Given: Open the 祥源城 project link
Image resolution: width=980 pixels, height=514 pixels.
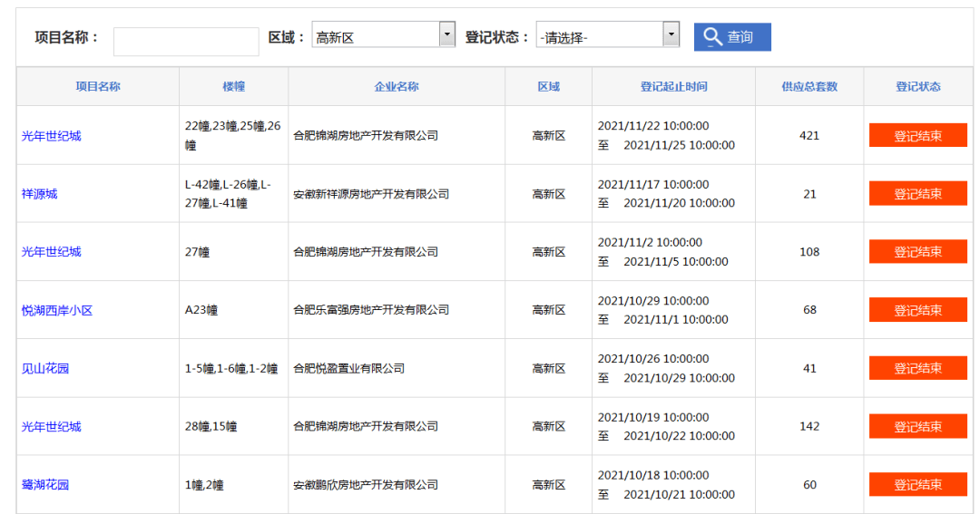Looking at the screenshot, I should (x=39, y=194).
